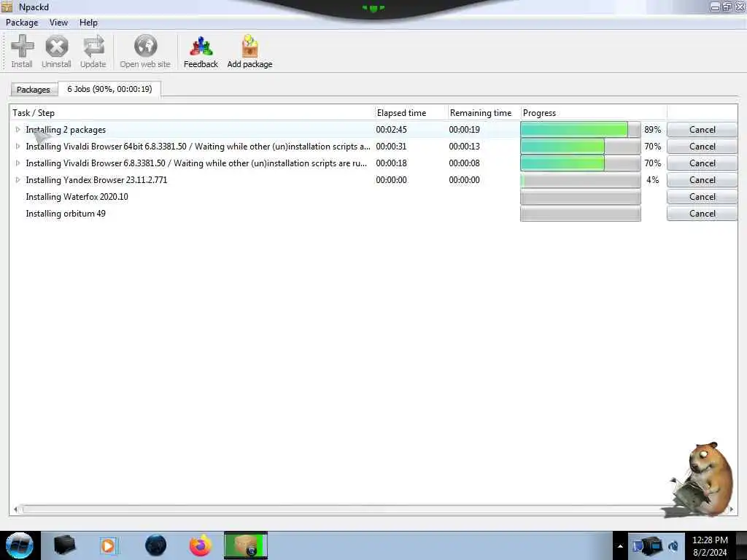Expand the Vivaldi Browser 6.8.3381.50 task row
Viewport: 747px width, 560px height.
[x=18, y=163]
